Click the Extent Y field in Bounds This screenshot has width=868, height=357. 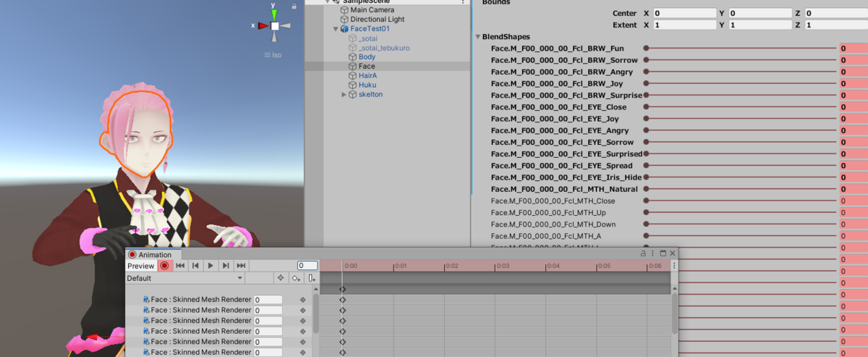coord(759,25)
